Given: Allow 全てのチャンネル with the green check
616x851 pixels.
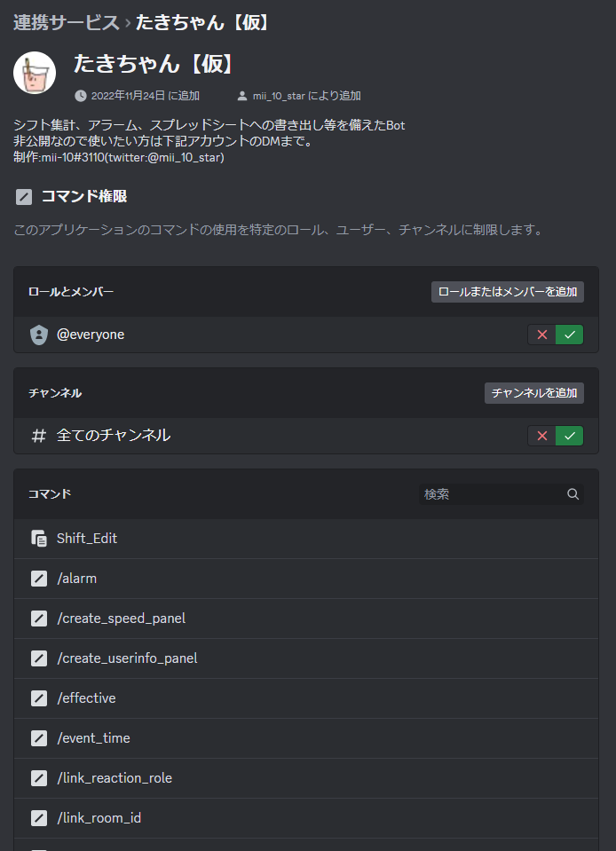Looking at the screenshot, I should pos(570,436).
